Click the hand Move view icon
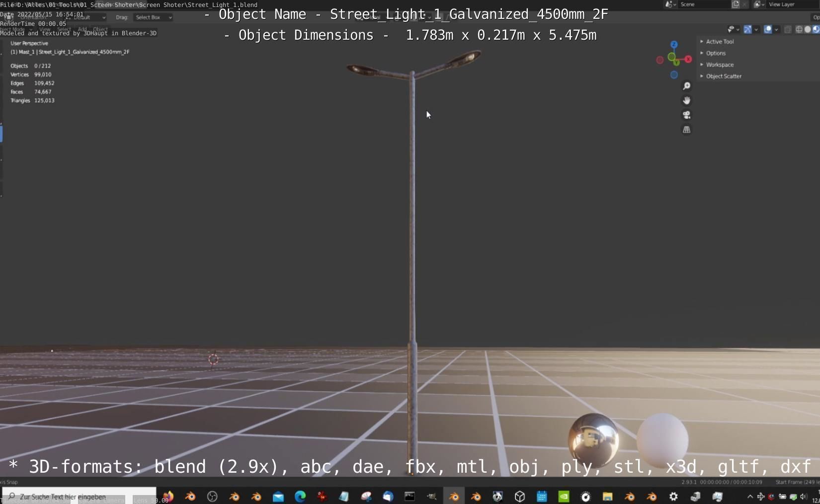Viewport: 820px width, 504px height. [x=686, y=100]
